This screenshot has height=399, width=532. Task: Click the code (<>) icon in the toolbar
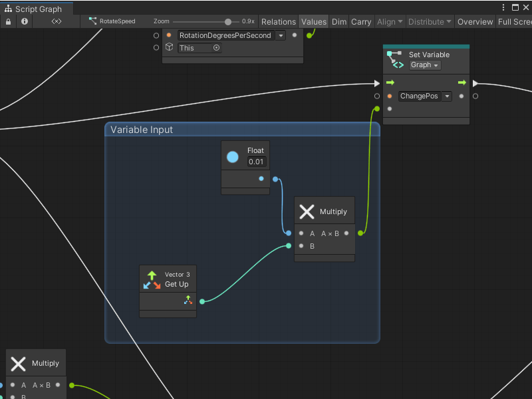click(56, 21)
